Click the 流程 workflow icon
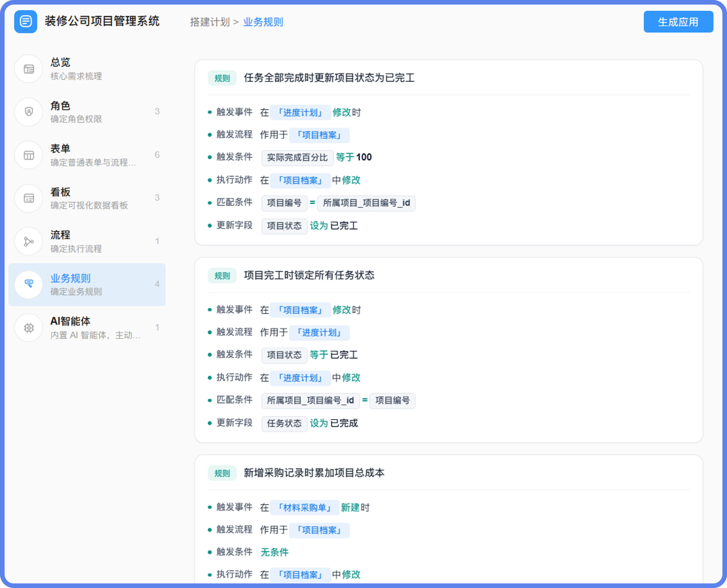This screenshot has height=588, width=727. (x=29, y=241)
